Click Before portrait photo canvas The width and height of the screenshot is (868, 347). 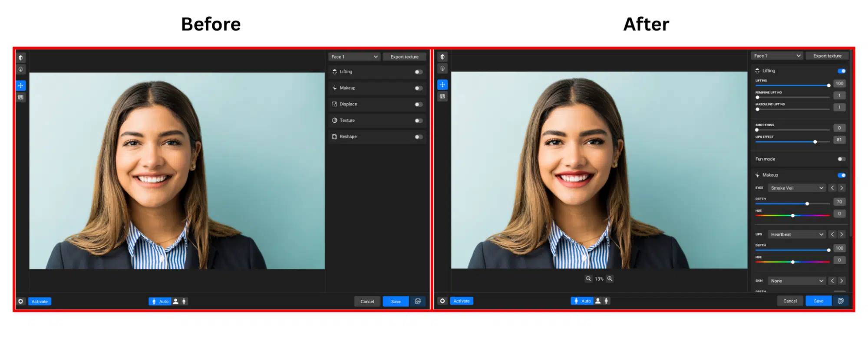pos(177,171)
